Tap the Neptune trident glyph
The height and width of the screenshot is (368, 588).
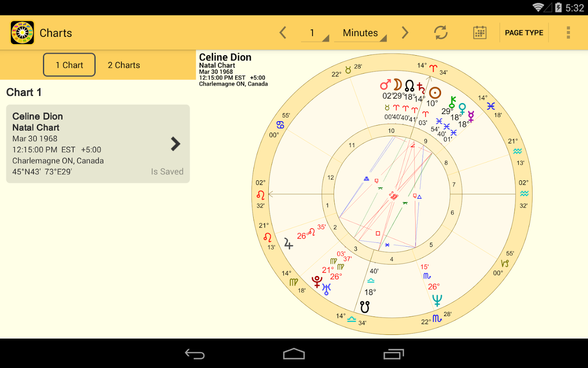pos(437,301)
